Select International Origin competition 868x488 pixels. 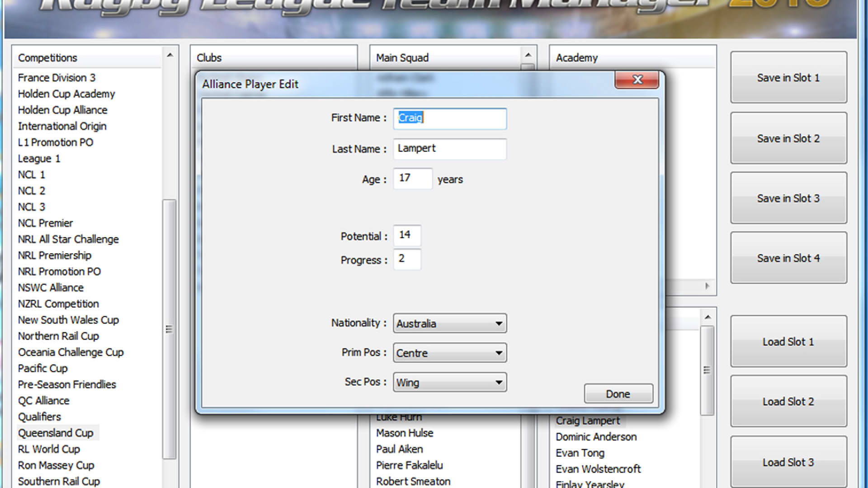pyautogui.click(x=62, y=126)
